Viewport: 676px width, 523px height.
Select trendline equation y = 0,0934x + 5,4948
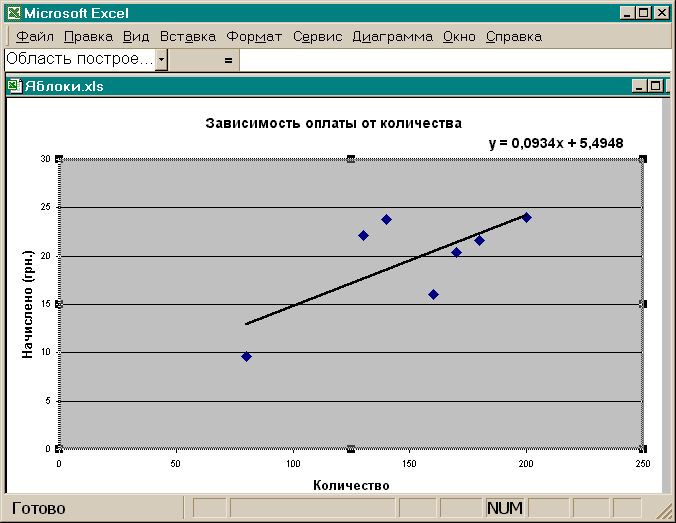click(556, 143)
